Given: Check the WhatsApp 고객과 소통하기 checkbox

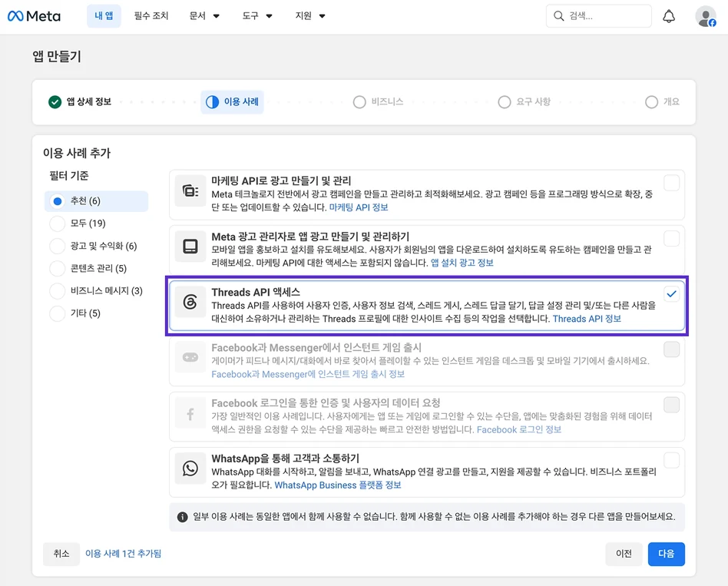Looking at the screenshot, I should coord(671,461).
